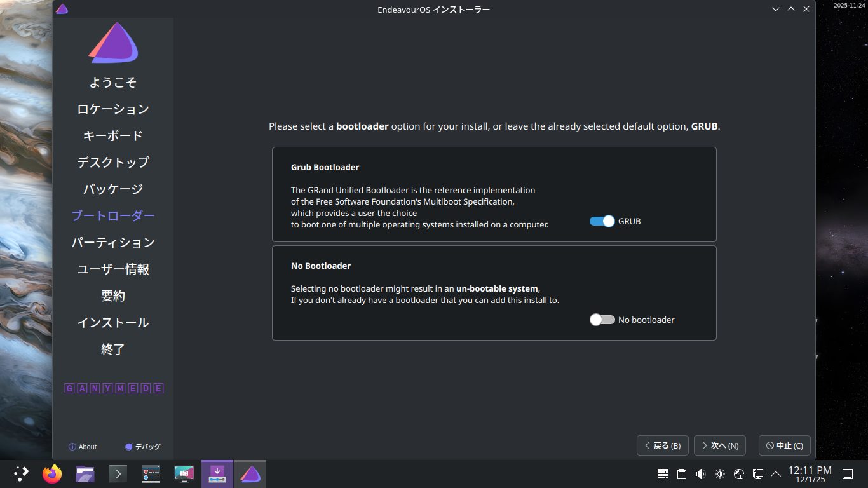Select the キーボード step in sidebar

tap(113, 136)
